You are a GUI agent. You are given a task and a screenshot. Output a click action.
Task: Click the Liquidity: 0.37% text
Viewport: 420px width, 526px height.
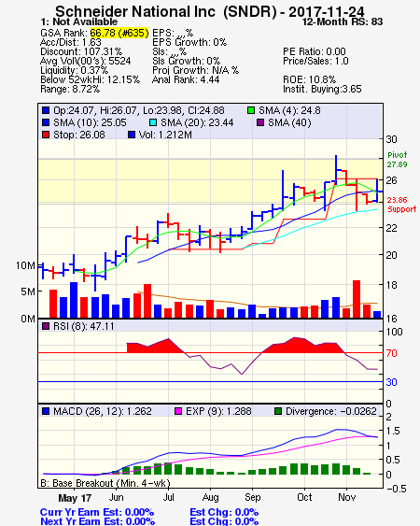click(x=74, y=70)
